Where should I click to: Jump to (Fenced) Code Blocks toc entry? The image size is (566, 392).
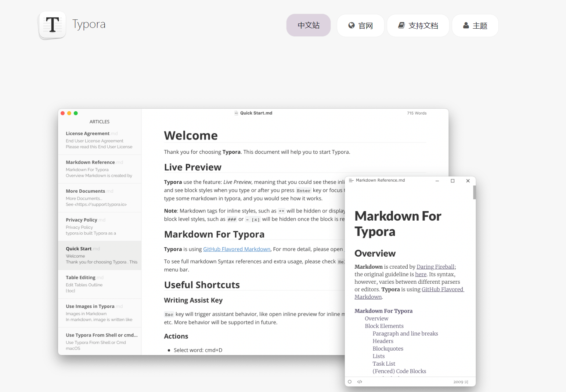tap(399, 371)
